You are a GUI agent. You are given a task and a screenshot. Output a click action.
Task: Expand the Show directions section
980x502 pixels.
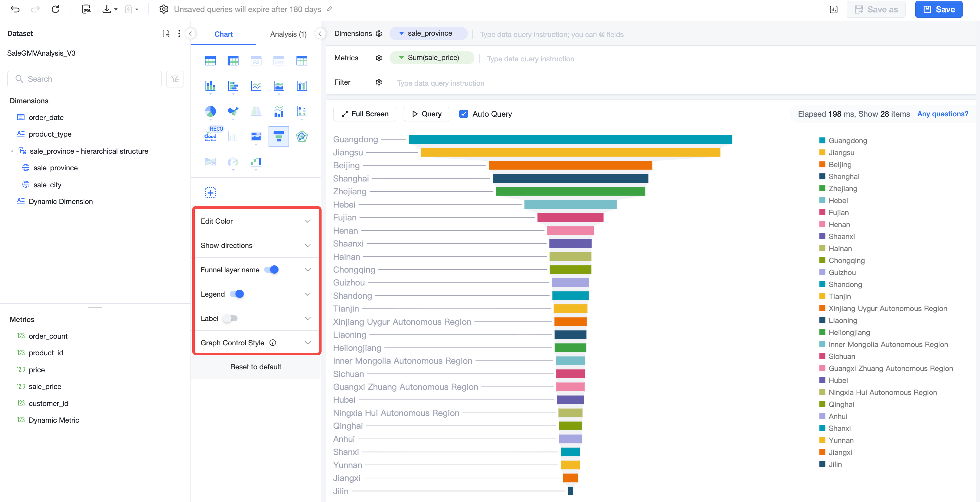pos(256,245)
